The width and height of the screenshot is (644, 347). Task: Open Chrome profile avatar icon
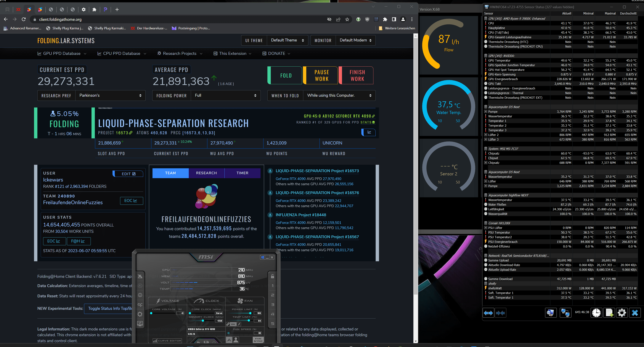(x=403, y=19)
